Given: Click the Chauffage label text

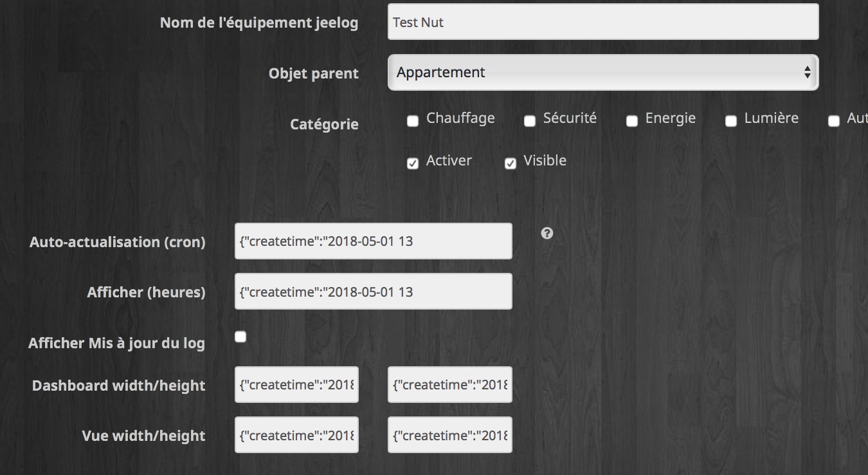Looking at the screenshot, I should pos(460,118).
